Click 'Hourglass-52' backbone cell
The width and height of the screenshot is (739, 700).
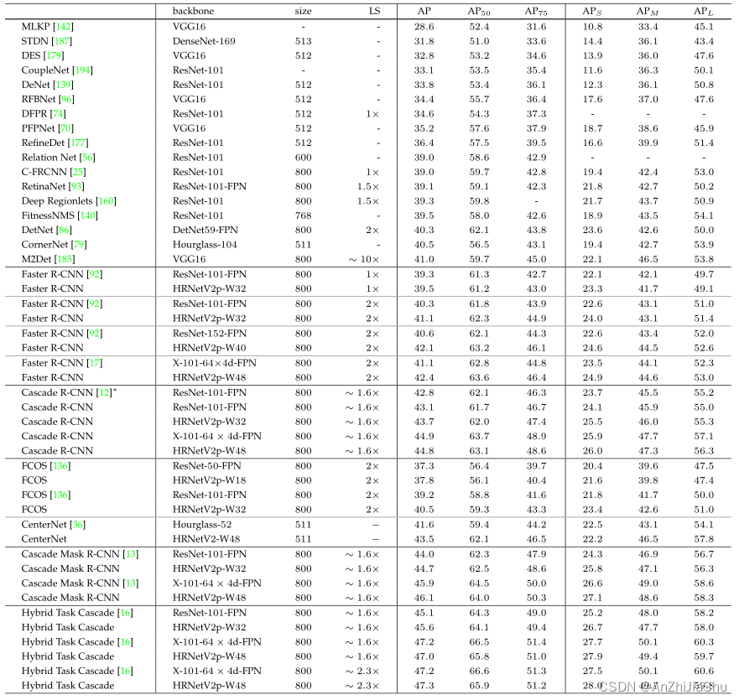(x=202, y=525)
